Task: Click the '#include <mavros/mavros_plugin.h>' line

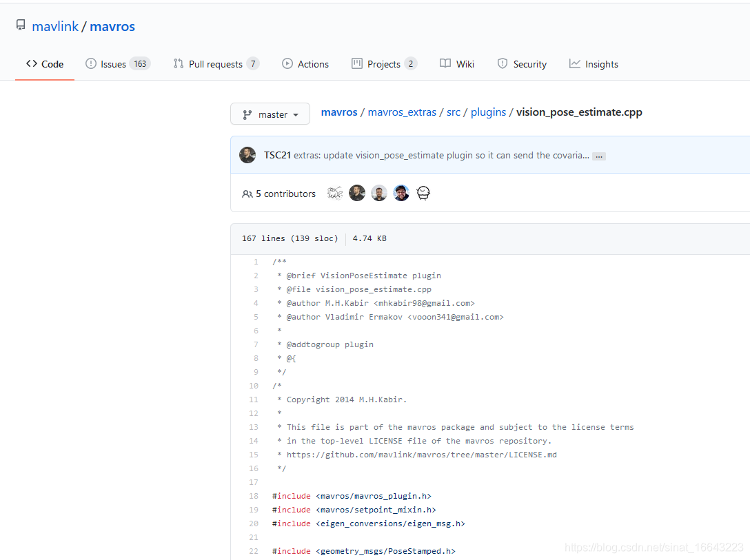Action: point(352,496)
